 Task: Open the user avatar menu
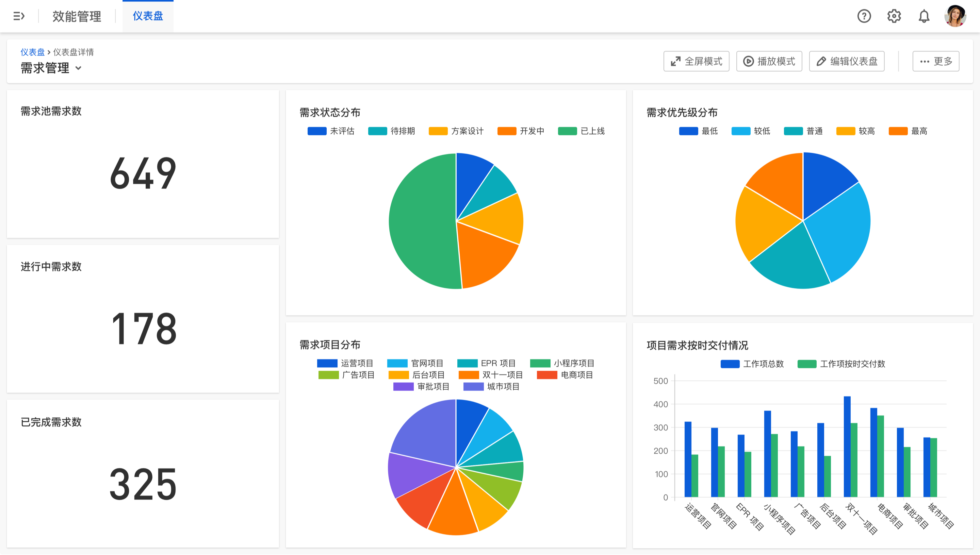[x=955, y=16]
